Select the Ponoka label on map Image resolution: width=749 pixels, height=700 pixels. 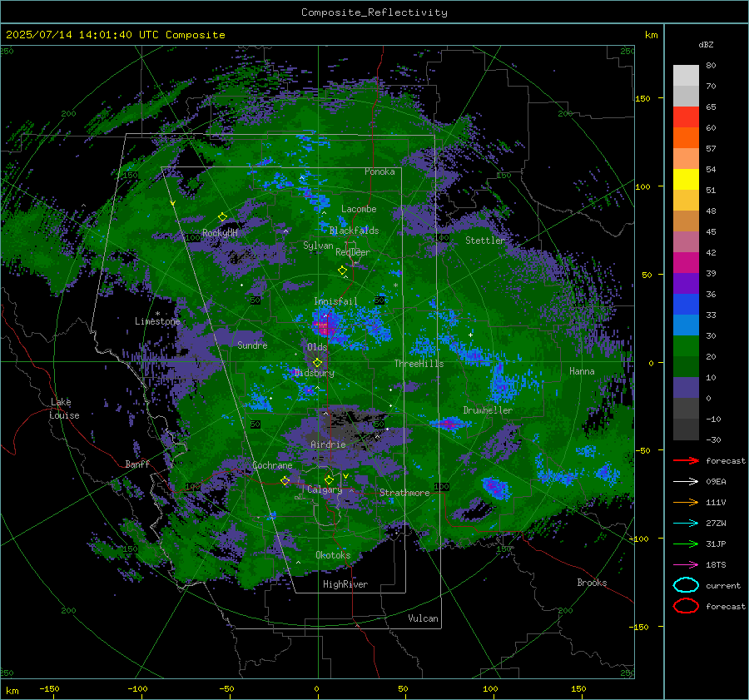(379, 171)
